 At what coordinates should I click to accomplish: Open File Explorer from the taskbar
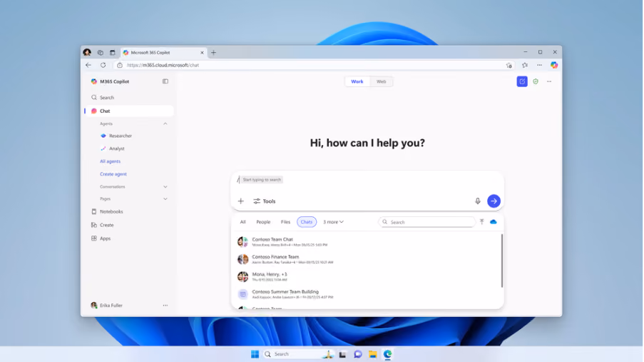(372, 354)
